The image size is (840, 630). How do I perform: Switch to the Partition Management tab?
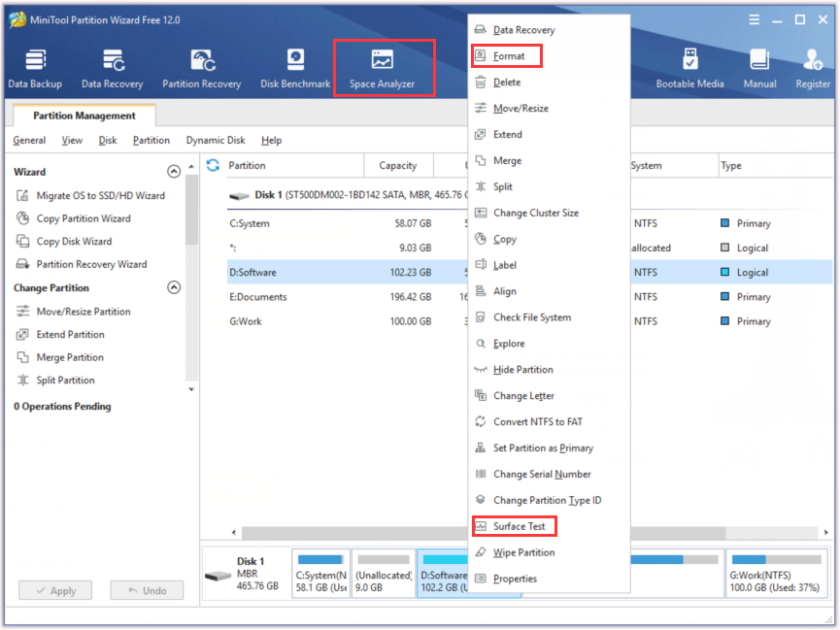click(x=84, y=116)
